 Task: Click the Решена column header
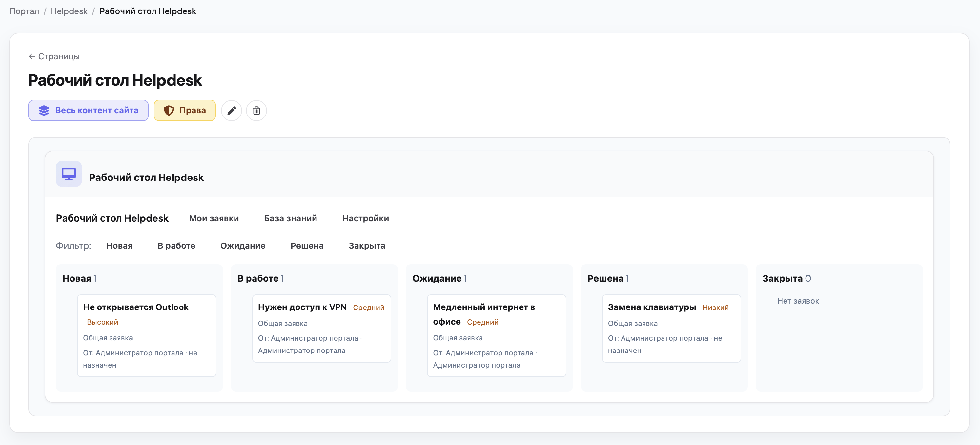tap(608, 278)
